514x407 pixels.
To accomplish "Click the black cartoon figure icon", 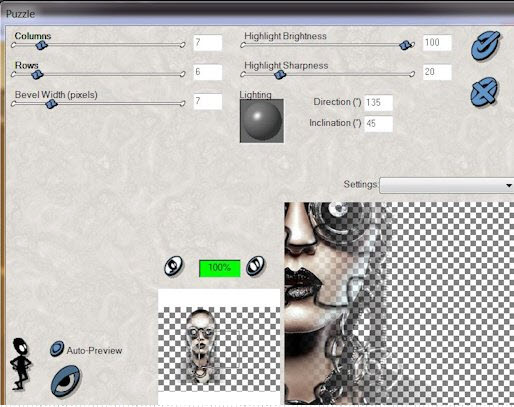I will 21,364.
